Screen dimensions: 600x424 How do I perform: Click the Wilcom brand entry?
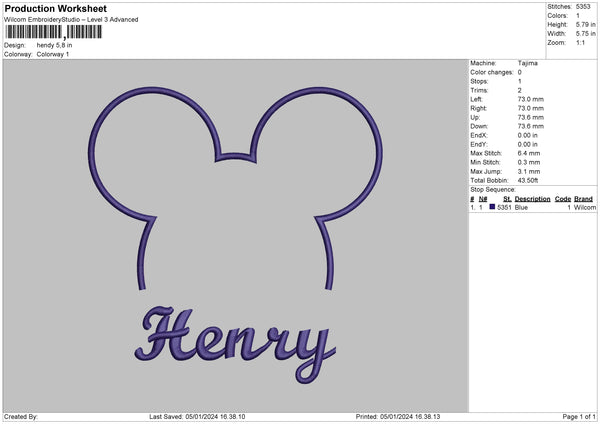[585, 207]
